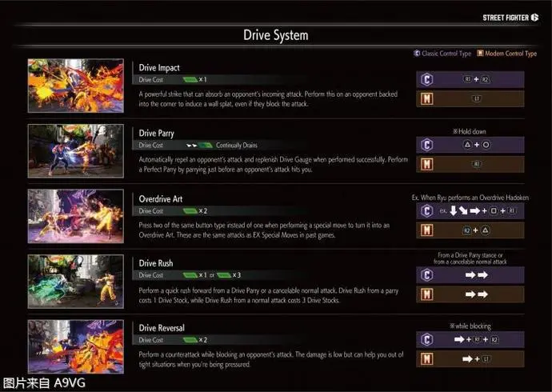
Task: Select the Classic Control Type legend
Action: click(x=442, y=54)
